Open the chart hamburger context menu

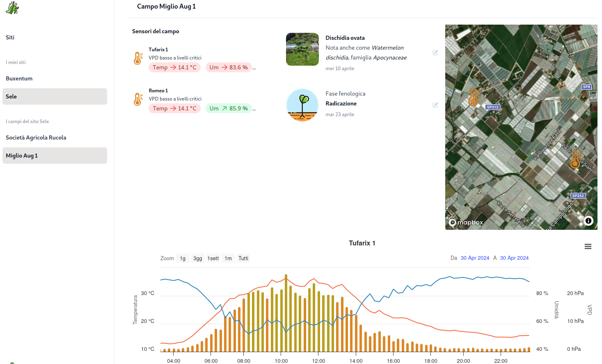pyautogui.click(x=588, y=247)
